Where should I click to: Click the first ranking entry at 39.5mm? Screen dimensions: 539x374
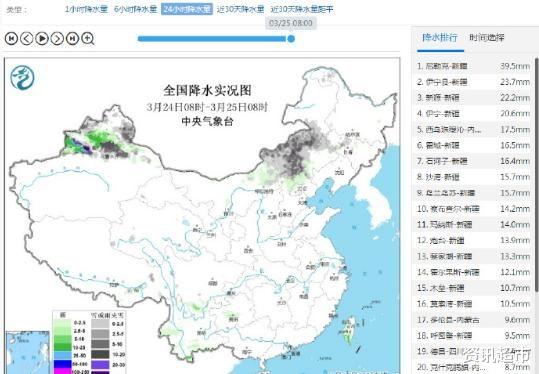473,66
